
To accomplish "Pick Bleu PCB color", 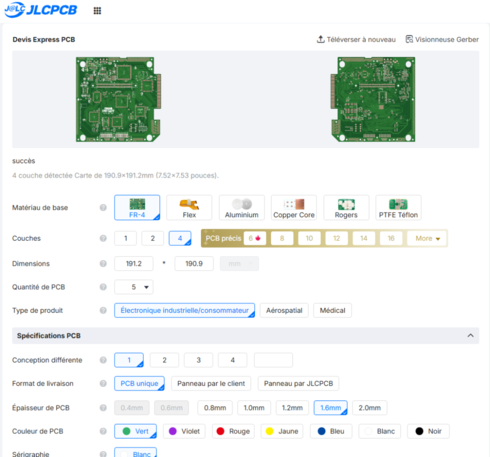I will tap(331, 431).
